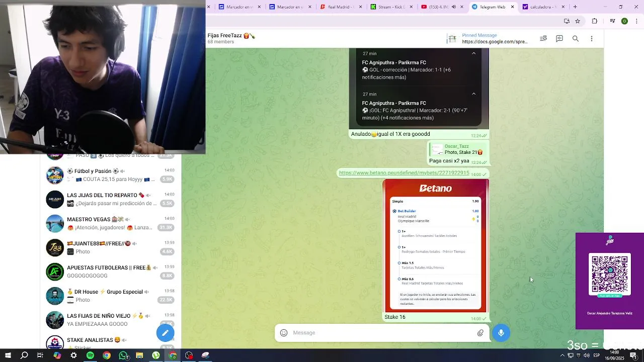The image size is (644, 362).
Task: Close the Real Madrid tab
Action: pyautogui.click(x=361, y=7)
